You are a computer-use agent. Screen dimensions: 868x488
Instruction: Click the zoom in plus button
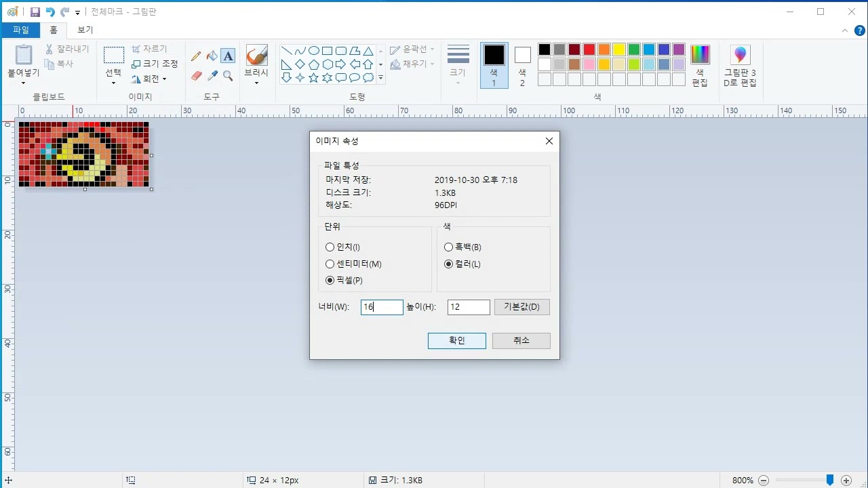pos(846,480)
